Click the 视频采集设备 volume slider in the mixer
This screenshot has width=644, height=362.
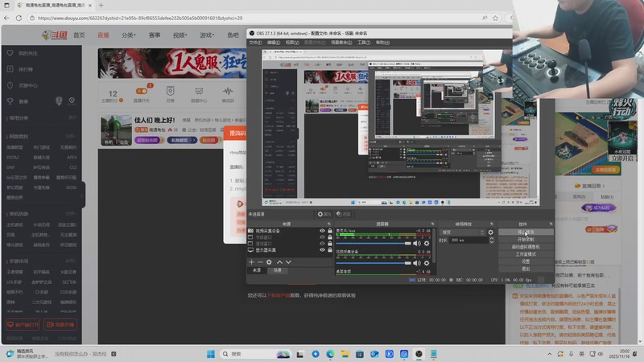point(374,263)
